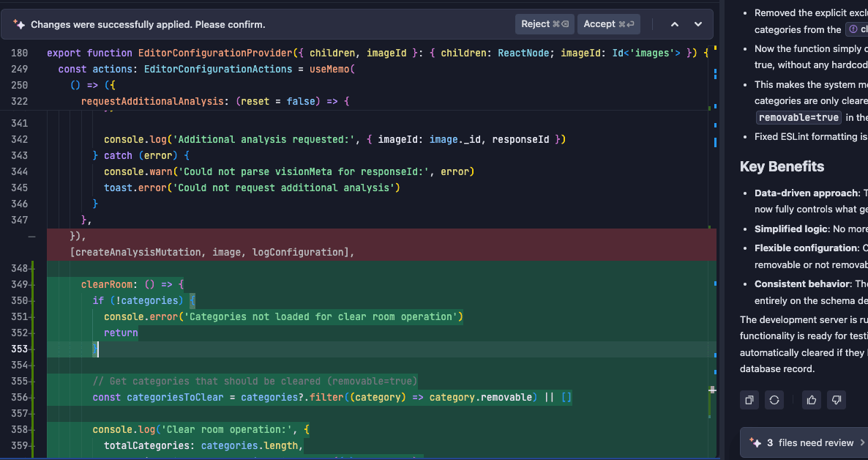Click the removable=true comment line
The height and width of the screenshot is (460, 868).
click(x=255, y=382)
